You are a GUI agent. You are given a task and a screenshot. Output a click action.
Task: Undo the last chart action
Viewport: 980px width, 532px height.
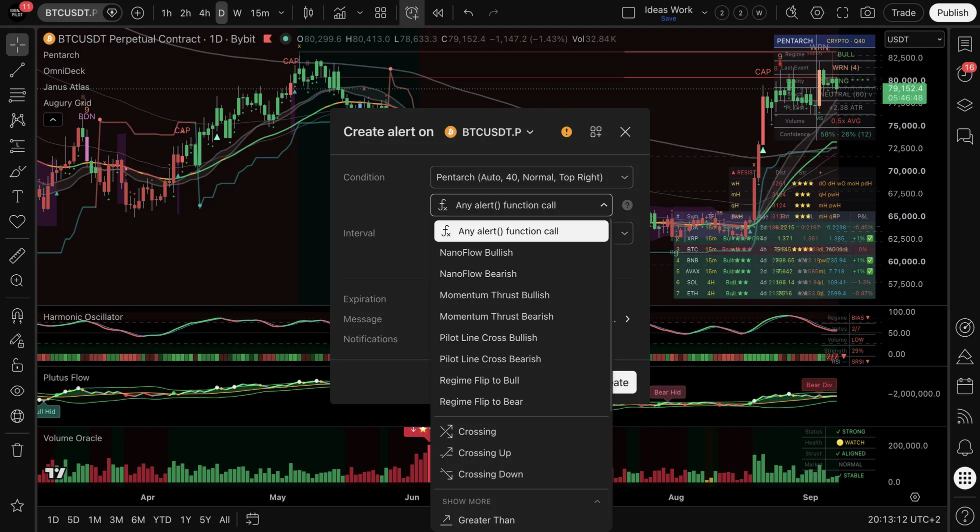468,13
